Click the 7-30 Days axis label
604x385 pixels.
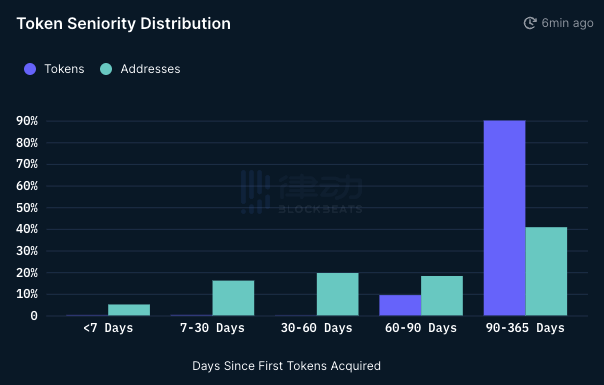tap(212, 328)
